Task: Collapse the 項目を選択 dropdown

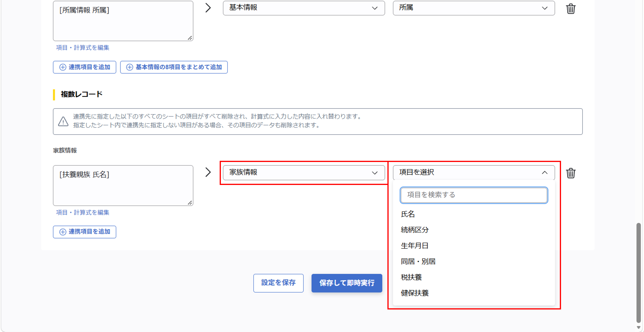Action: (x=474, y=173)
